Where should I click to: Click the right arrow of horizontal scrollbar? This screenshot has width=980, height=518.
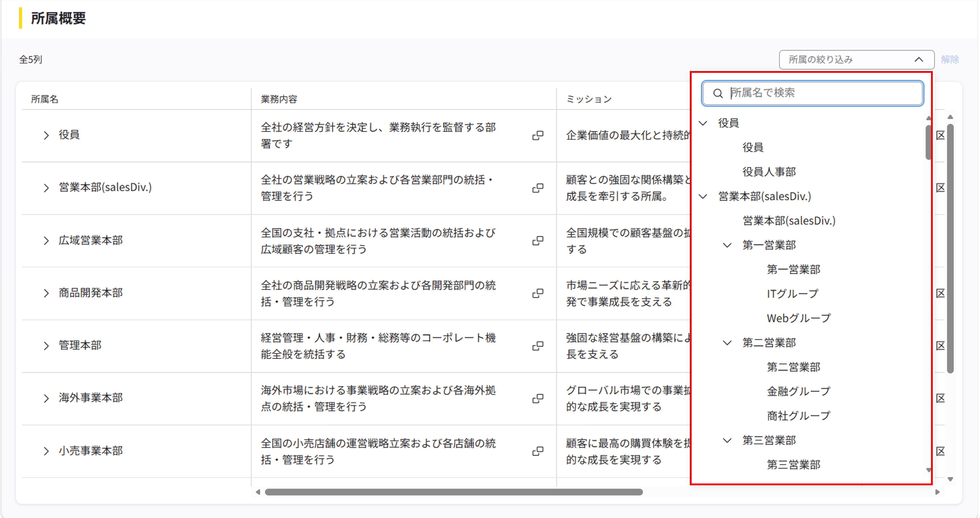click(x=937, y=492)
